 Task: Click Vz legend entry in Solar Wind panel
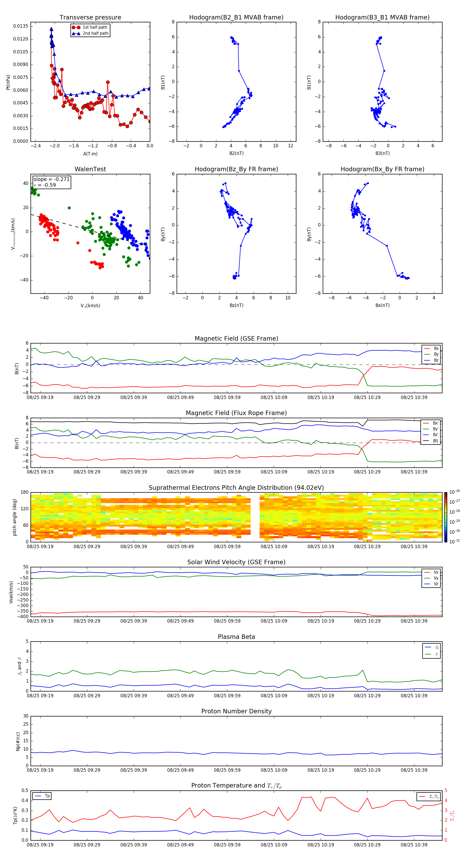pos(431,584)
